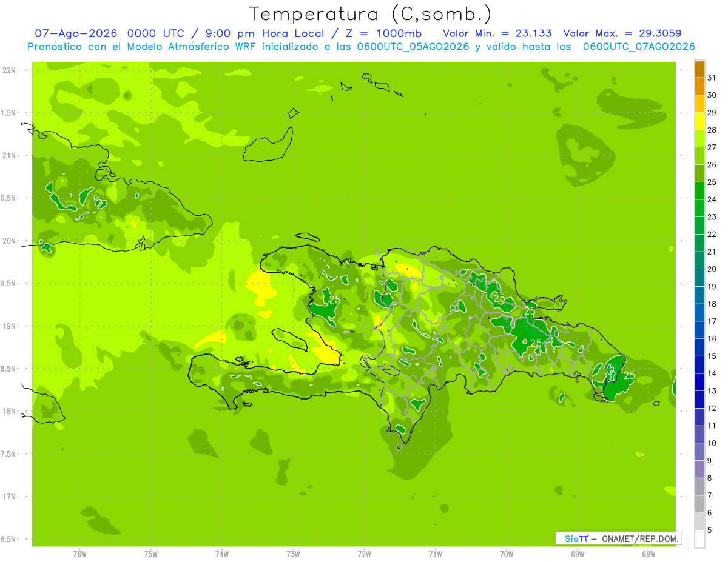Pick the dark orange swatch above 31
Screen dimensions: 728x562
[x=699, y=70]
